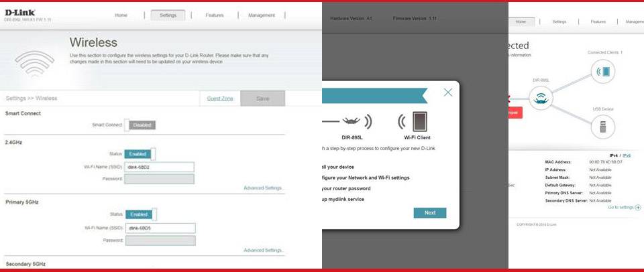Screen dimensions: 644x272
Task: Click the copyright D-Link footer text
Action: pos(537,225)
